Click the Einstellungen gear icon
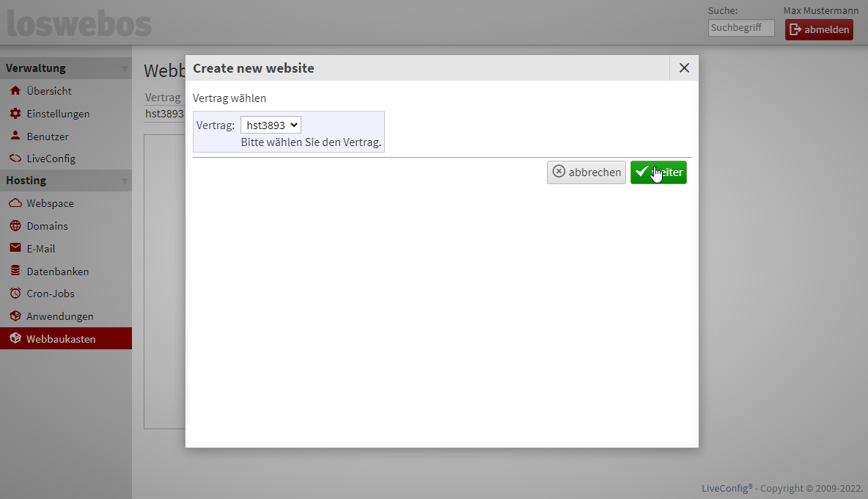868x499 pixels. [x=15, y=114]
